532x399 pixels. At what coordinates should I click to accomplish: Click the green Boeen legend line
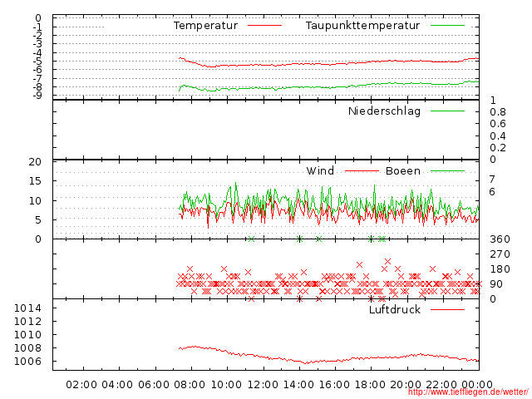coord(447,171)
